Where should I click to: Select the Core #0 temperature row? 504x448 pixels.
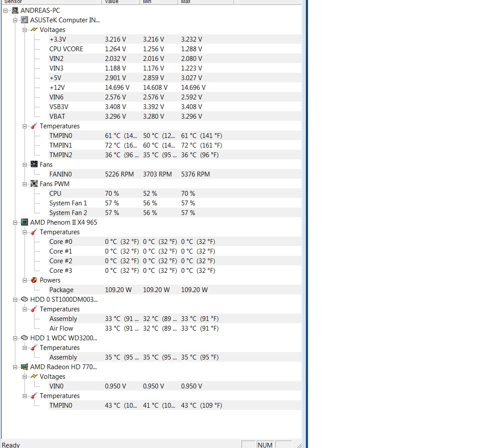click(175, 242)
